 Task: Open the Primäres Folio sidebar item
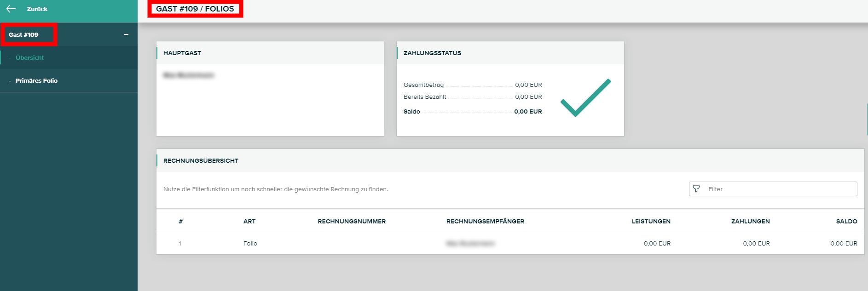(36, 80)
